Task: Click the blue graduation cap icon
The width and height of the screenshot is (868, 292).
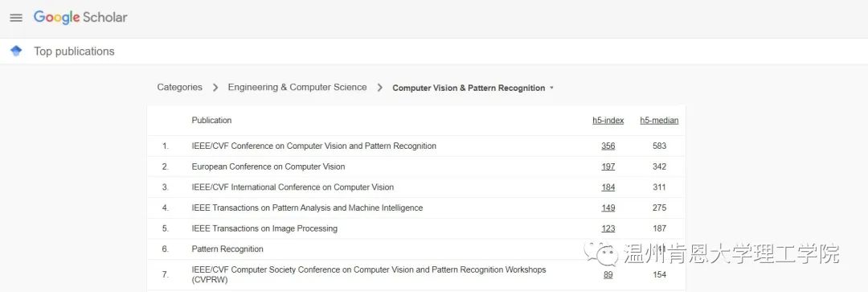Action: click(16, 51)
